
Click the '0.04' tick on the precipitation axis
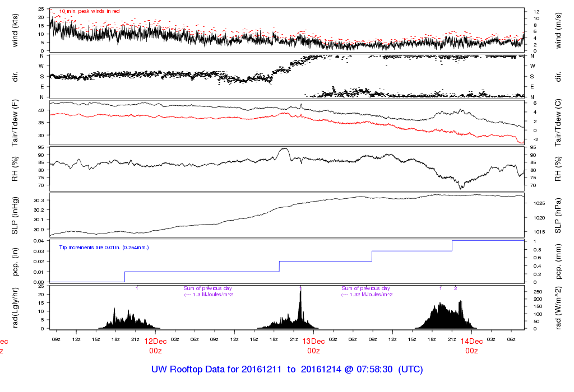(39, 241)
